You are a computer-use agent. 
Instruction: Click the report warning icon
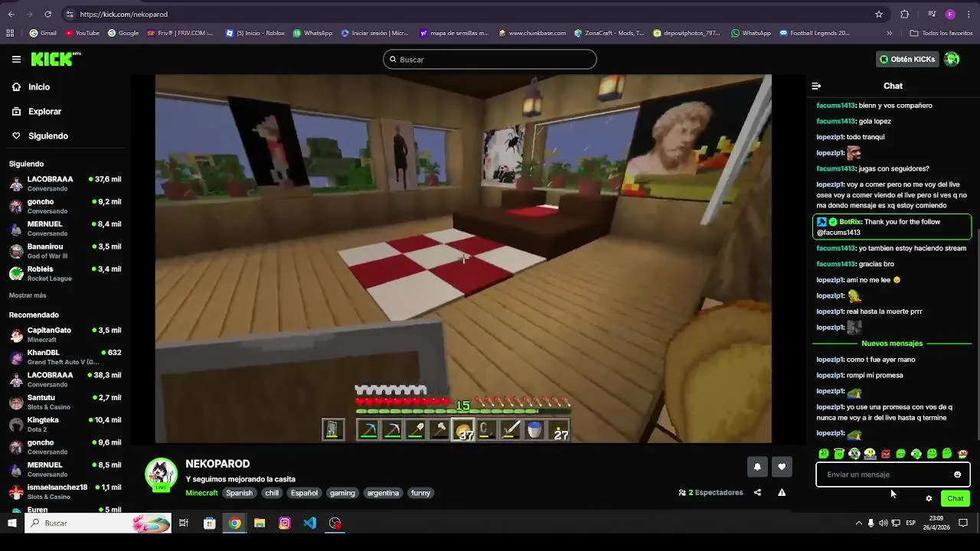(782, 493)
